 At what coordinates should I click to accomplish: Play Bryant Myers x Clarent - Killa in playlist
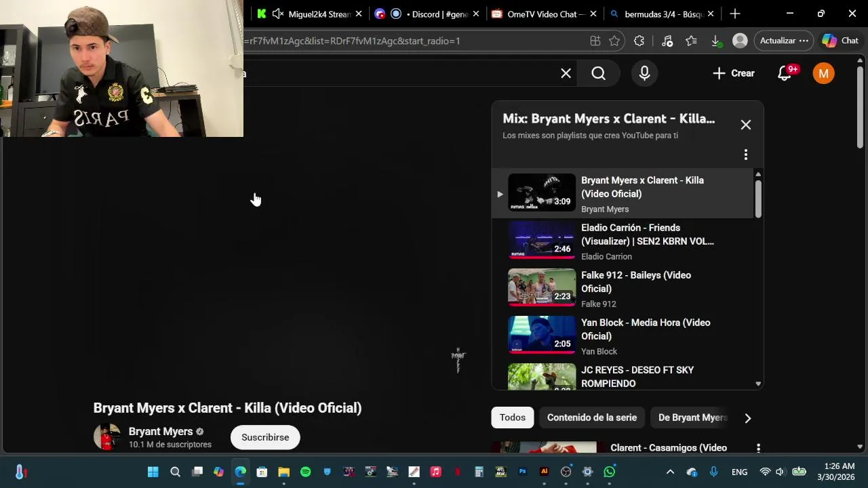point(623,194)
